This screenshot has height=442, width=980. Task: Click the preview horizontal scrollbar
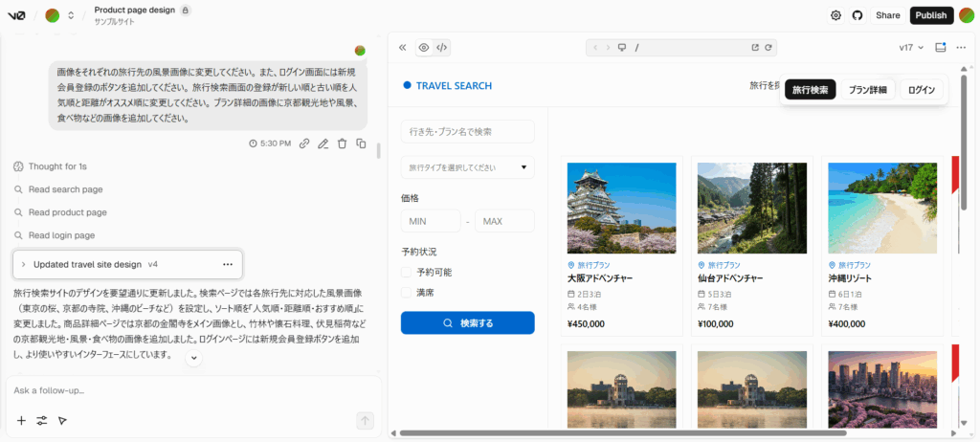[x=623, y=432]
